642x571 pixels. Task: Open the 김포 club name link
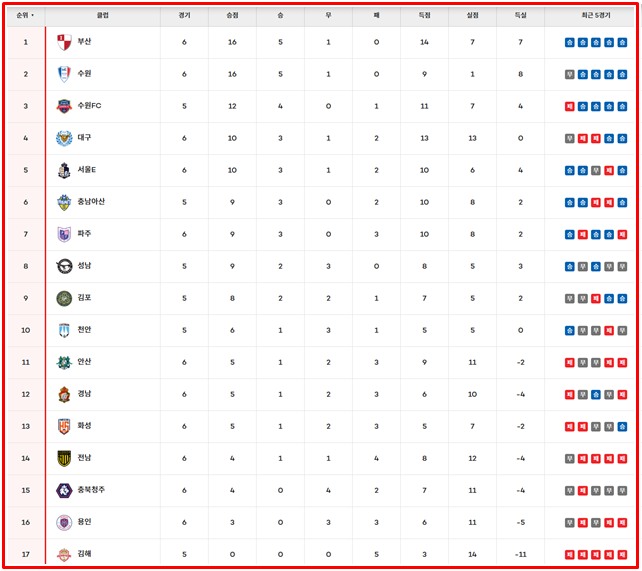point(84,298)
